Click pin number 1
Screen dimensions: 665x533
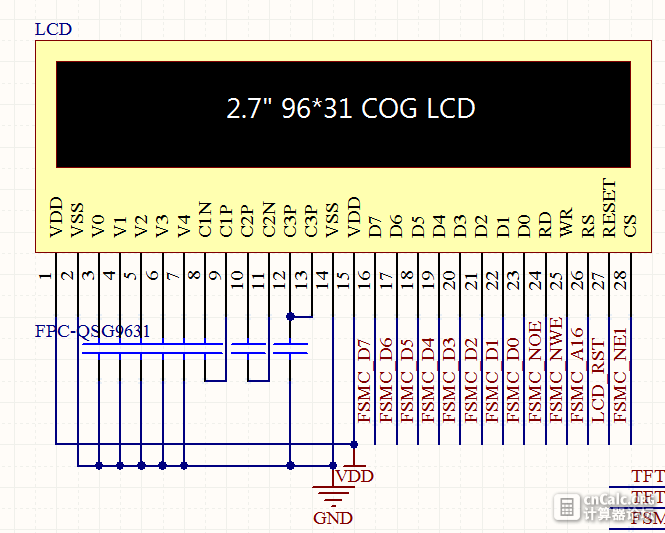click(45, 276)
